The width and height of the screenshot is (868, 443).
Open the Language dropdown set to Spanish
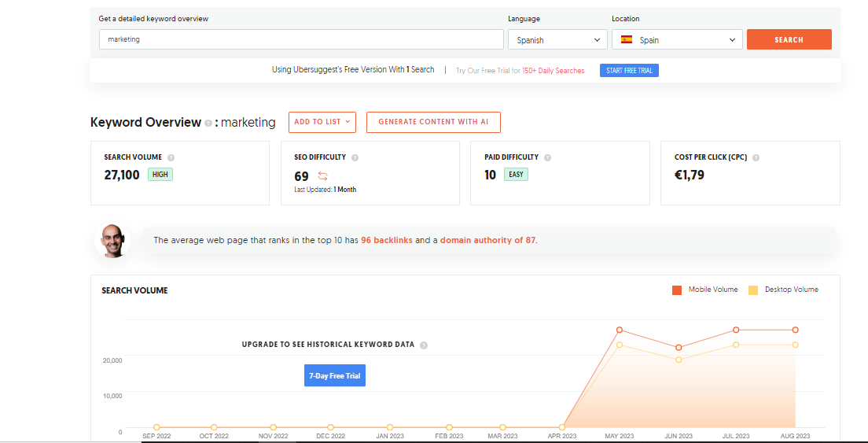557,40
